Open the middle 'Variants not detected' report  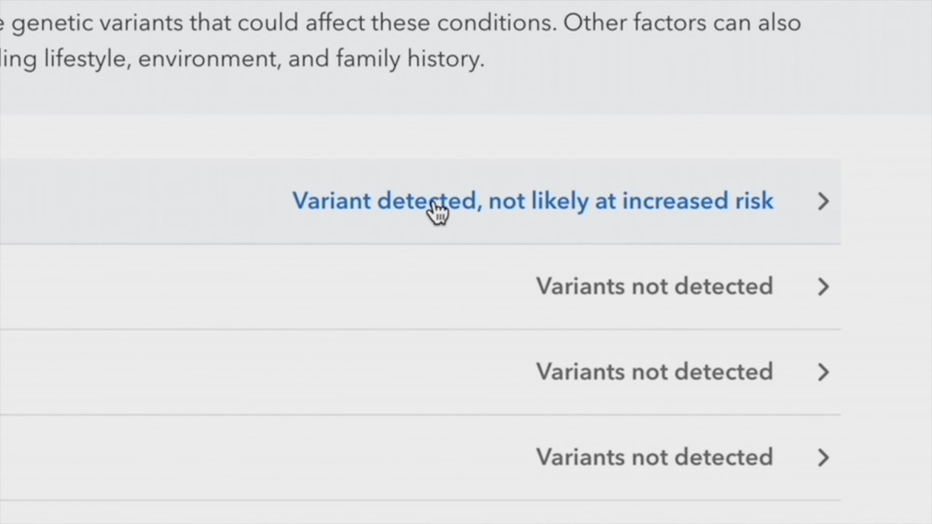click(654, 372)
